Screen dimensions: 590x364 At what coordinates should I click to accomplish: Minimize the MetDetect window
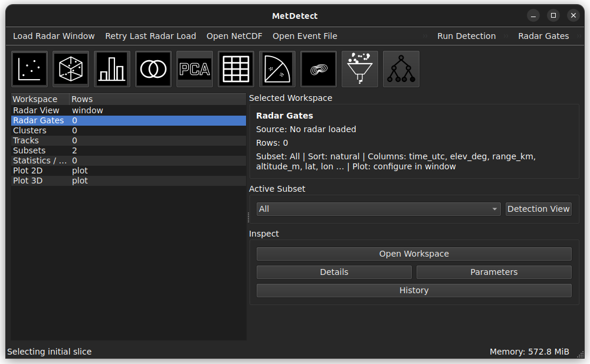(533, 15)
